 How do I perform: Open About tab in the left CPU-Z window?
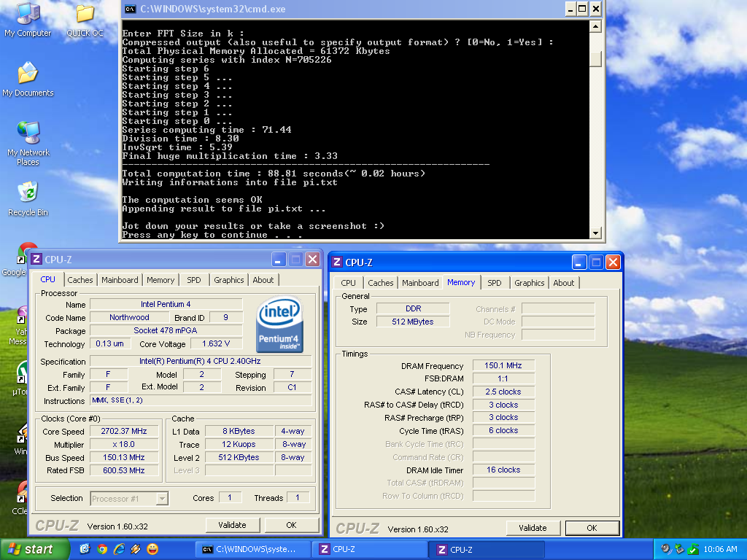coord(263,280)
